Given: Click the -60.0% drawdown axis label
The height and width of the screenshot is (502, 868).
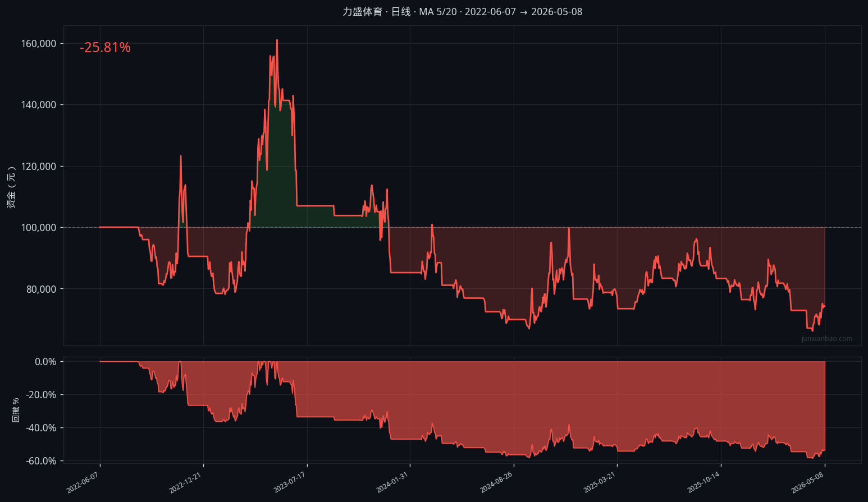Looking at the screenshot, I should click(x=42, y=461).
